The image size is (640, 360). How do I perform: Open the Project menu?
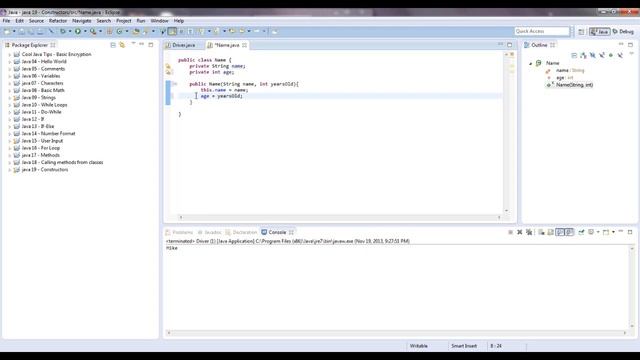pos(124,21)
